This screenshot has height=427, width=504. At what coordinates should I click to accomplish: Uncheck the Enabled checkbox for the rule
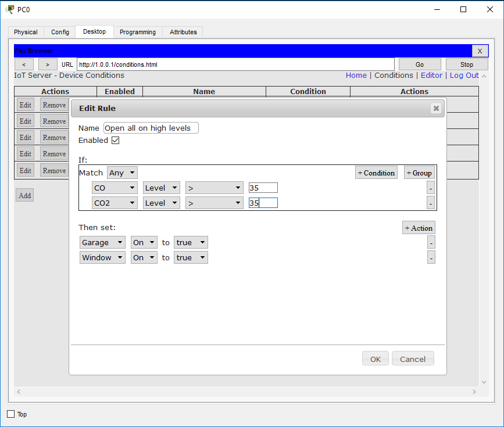click(115, 140)
